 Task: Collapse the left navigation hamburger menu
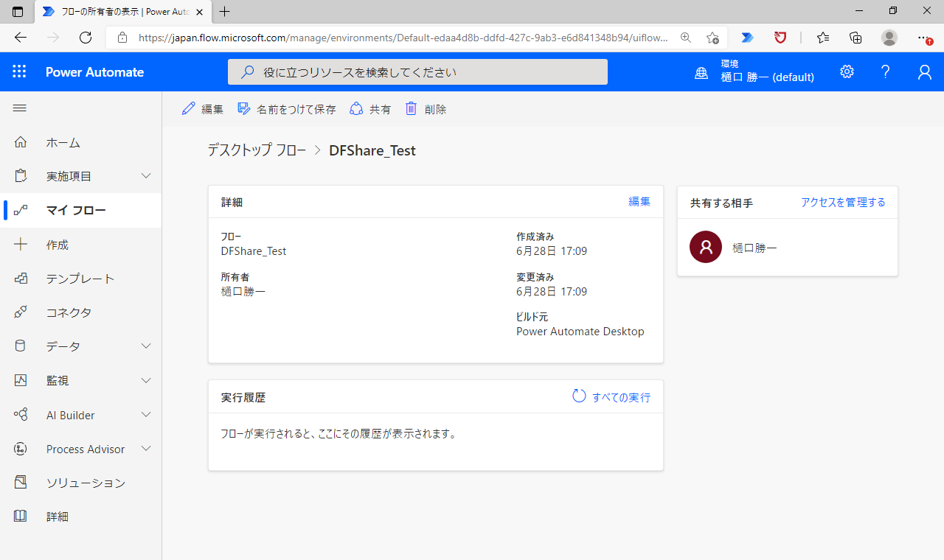point(20,108)
